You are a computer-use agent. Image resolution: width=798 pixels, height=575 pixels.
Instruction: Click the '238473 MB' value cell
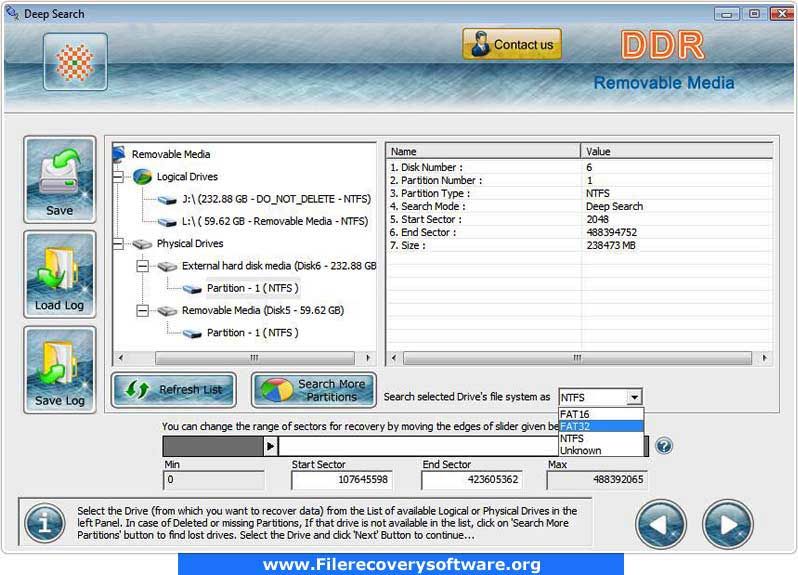click(611, 245)
